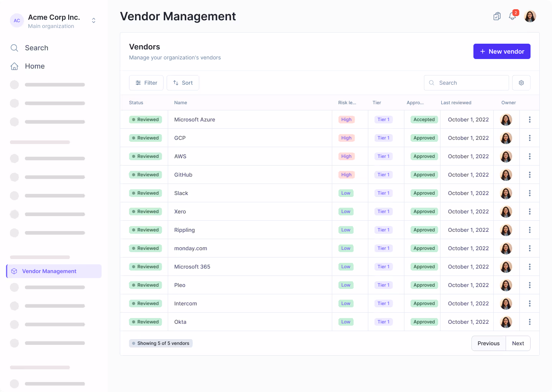This screenshot has height=392, width=552.
Task: Open the AWS vendor name
Action: coord(180,156)
